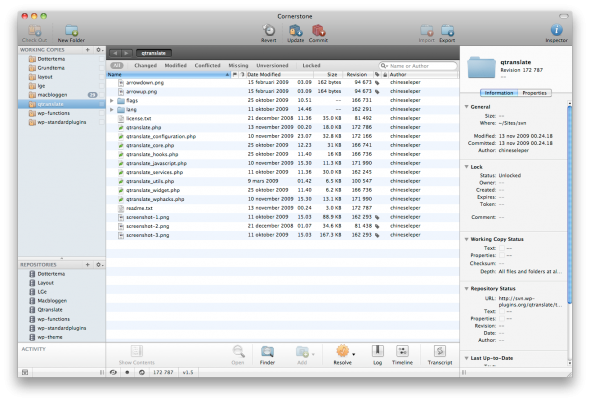Go back with navigation arrow
Screen dimensions: 590x402
(116, 53)
